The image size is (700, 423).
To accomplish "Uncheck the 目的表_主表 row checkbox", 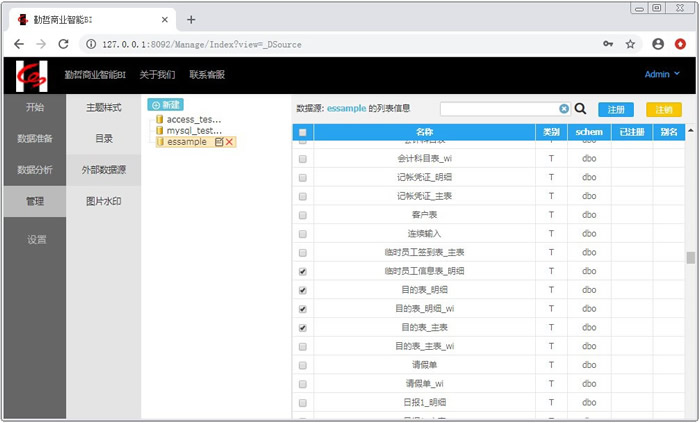I will click(x=303, y=327).
